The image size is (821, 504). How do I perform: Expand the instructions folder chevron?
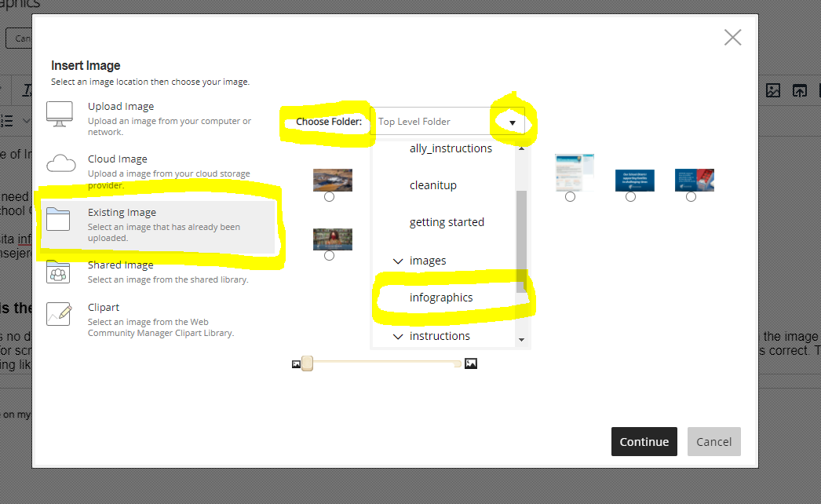coord(398,336)
